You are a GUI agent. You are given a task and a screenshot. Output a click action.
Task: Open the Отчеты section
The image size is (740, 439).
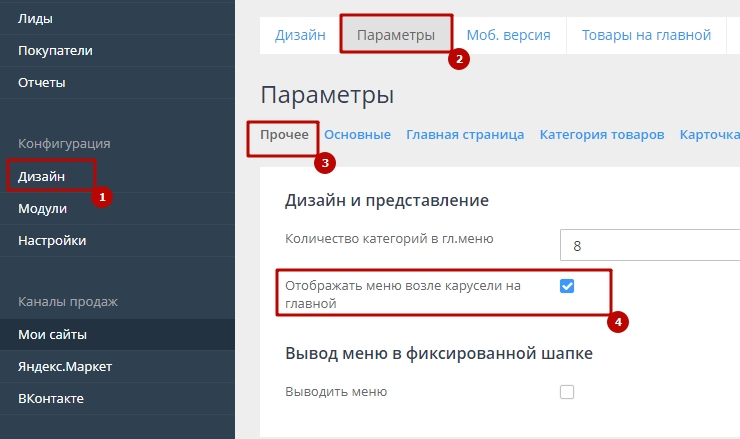(42, 82)
